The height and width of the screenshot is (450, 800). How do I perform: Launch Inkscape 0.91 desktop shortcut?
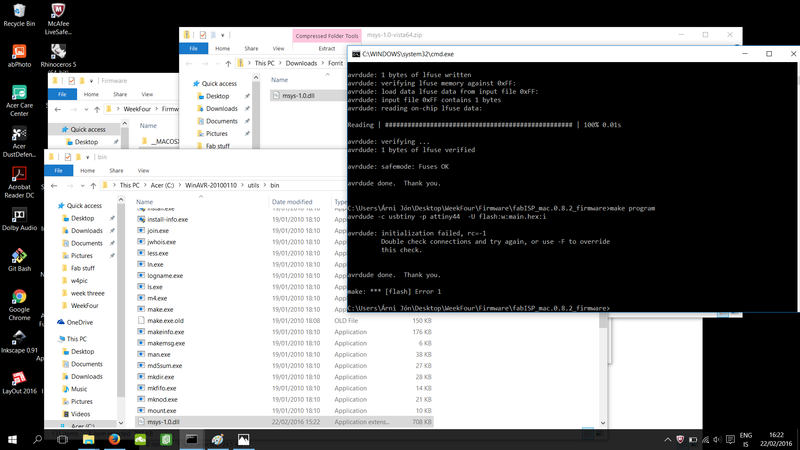click(19, 342)
